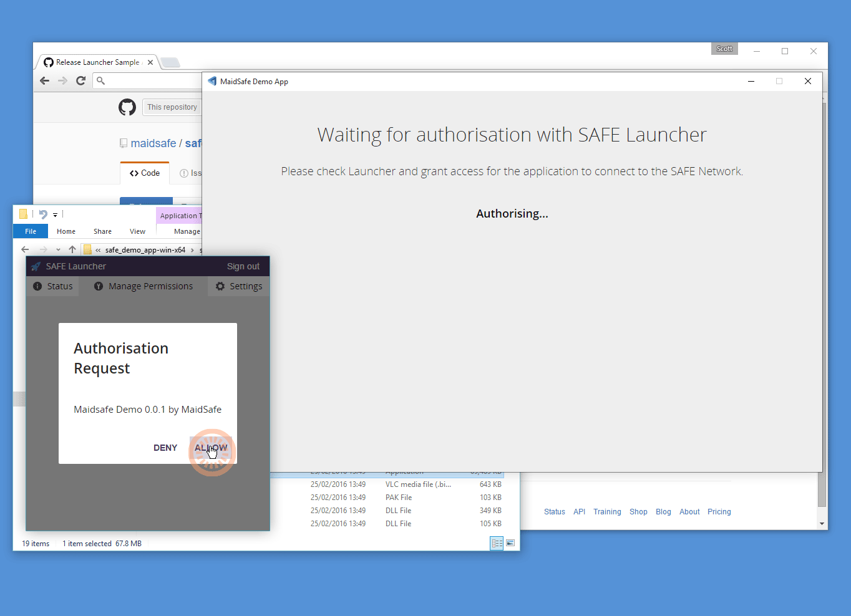Screen dimensions: 851x616
Task: Go back in the Chrome browser
Action: [x=44, y=80]
